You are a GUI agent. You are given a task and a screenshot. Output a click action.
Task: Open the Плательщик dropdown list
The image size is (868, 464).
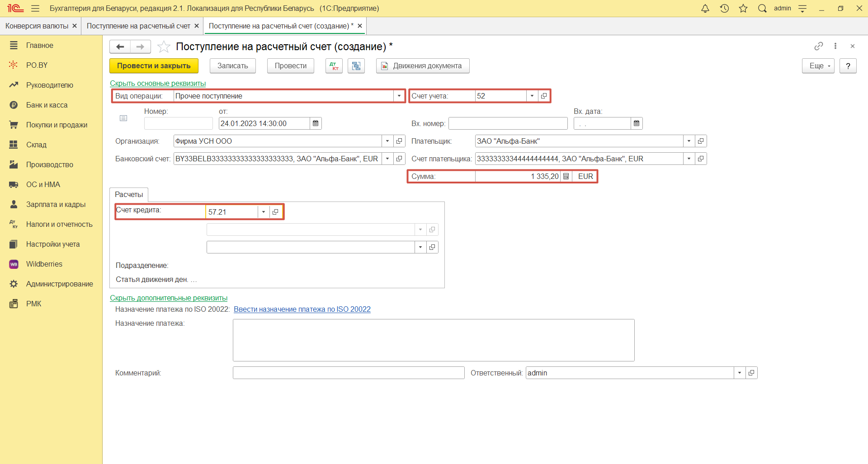click(x=689, y=141)
